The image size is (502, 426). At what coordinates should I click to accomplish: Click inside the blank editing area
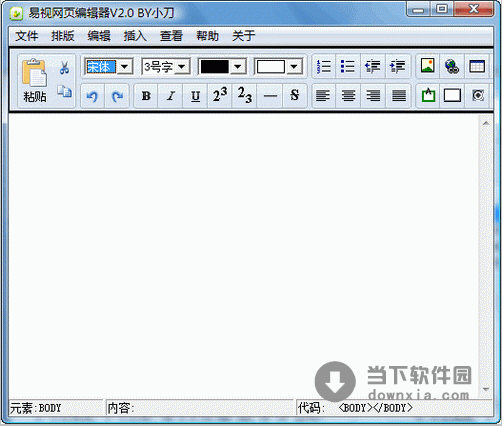coord(243,255)
